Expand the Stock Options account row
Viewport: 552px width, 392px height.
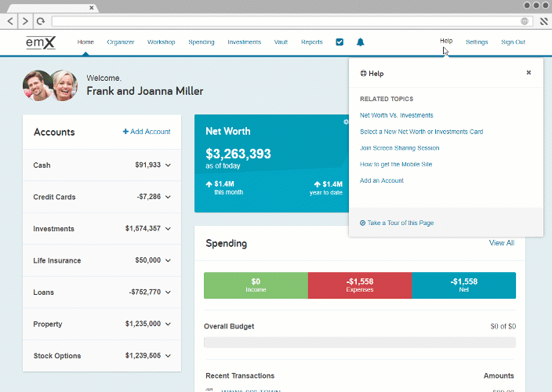point(102,356)
